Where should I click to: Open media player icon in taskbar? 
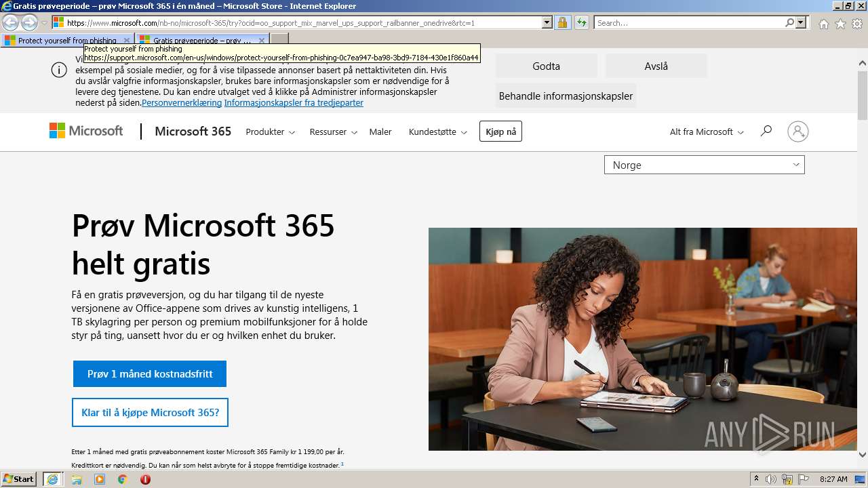point(100,479)
